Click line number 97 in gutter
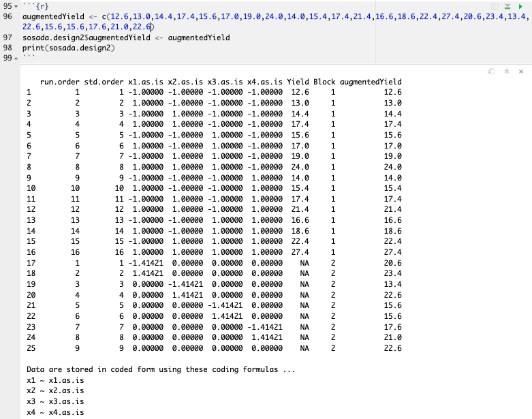Screen dimensions: 532x419 (7, 38)
